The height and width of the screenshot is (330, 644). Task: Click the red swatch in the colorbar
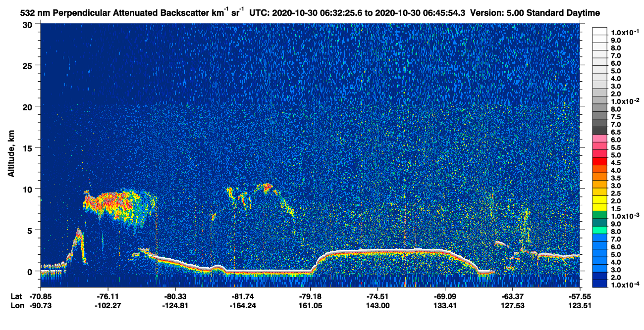pos(600,162)
